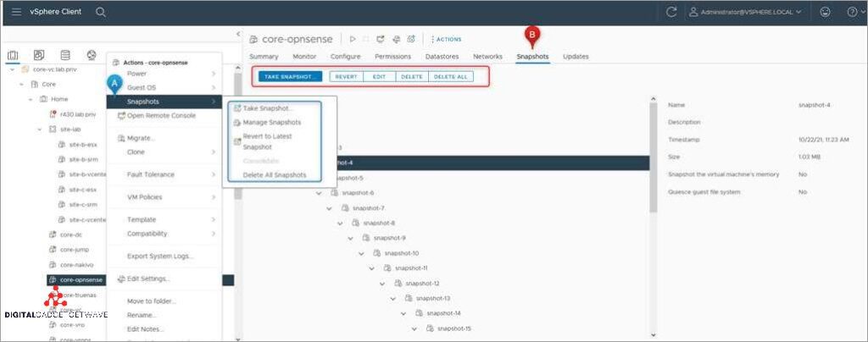Click the snapshot details scrollbar up arrow
Screen dimensions: 868x342
pyautogui.click(x=653, y=101)
